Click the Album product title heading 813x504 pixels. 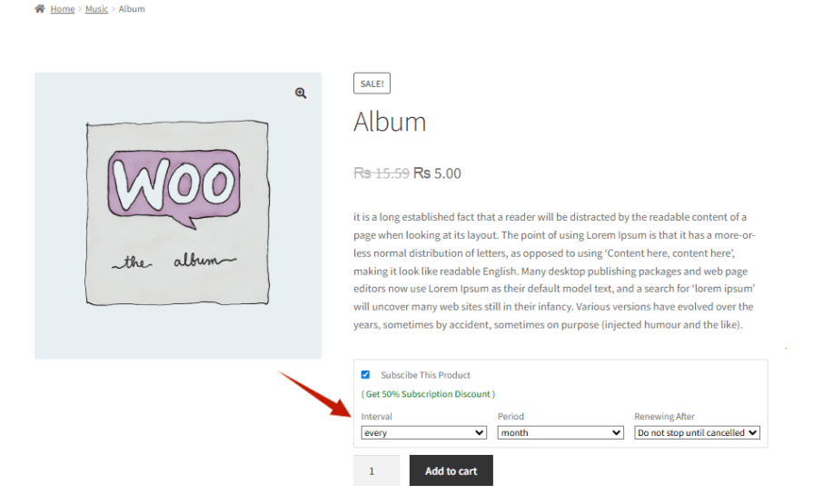coord(390,122)
